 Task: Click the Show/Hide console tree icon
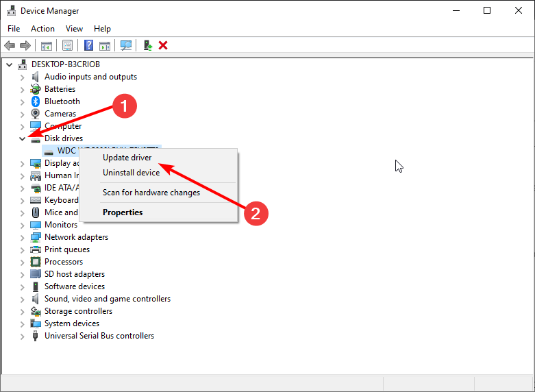click(47, 45)
